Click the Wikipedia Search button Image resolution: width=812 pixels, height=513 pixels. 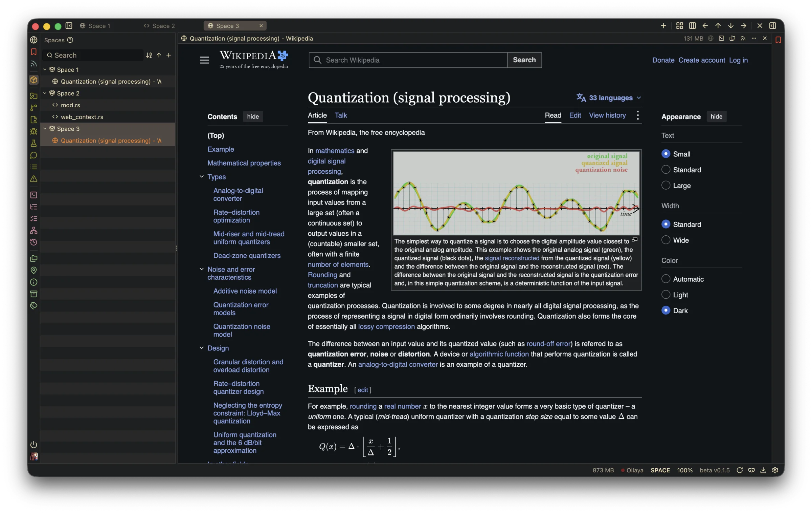(524, 60)
